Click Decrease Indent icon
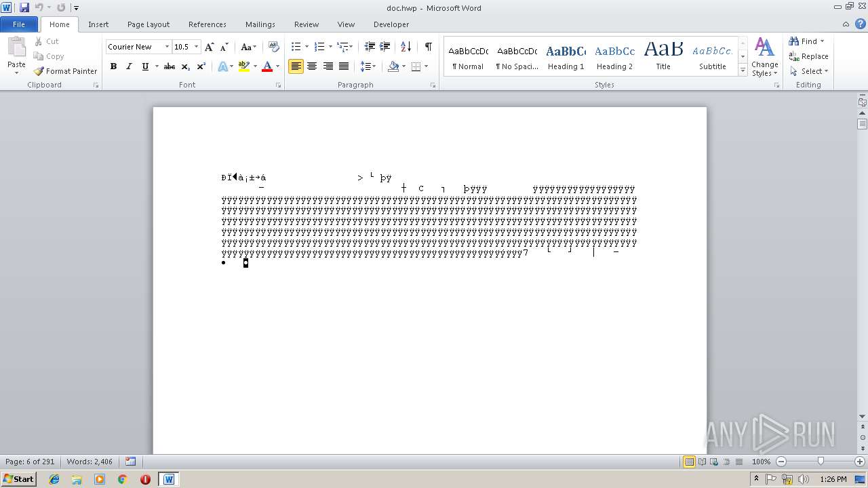The image size is (868, 488). pyautogui.click(x=370, y=47)
